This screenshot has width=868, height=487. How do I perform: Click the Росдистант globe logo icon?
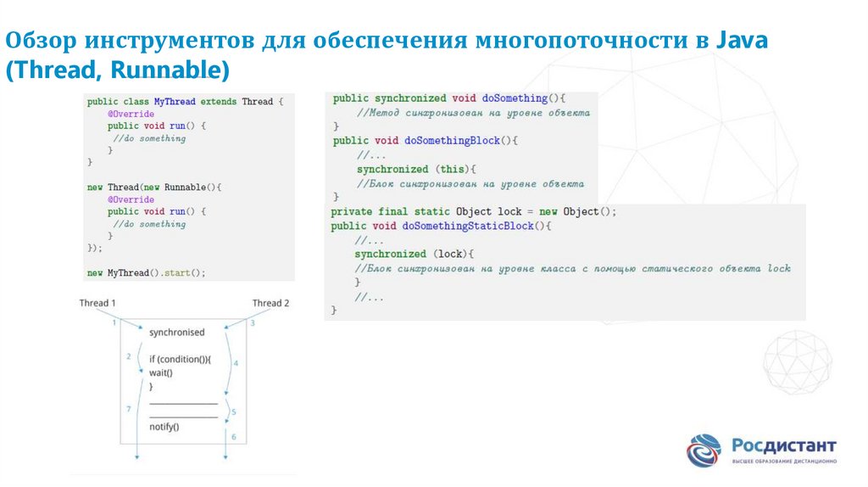704,451
